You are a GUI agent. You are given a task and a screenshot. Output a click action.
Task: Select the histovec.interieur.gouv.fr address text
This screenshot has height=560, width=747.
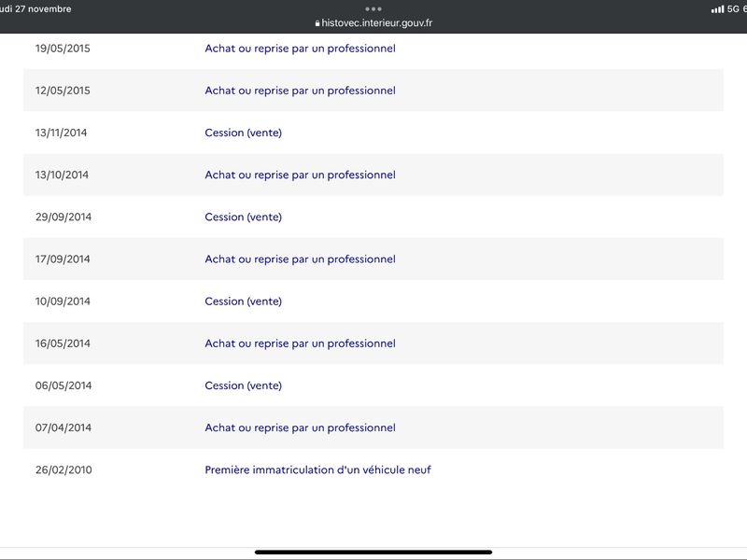376,23
